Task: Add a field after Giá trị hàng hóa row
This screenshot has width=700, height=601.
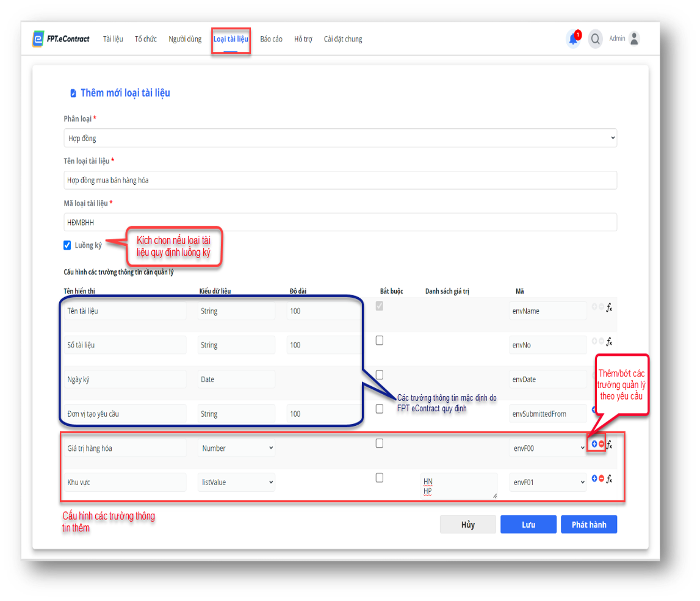Action: pyautogui.click(x=594, y=444)
